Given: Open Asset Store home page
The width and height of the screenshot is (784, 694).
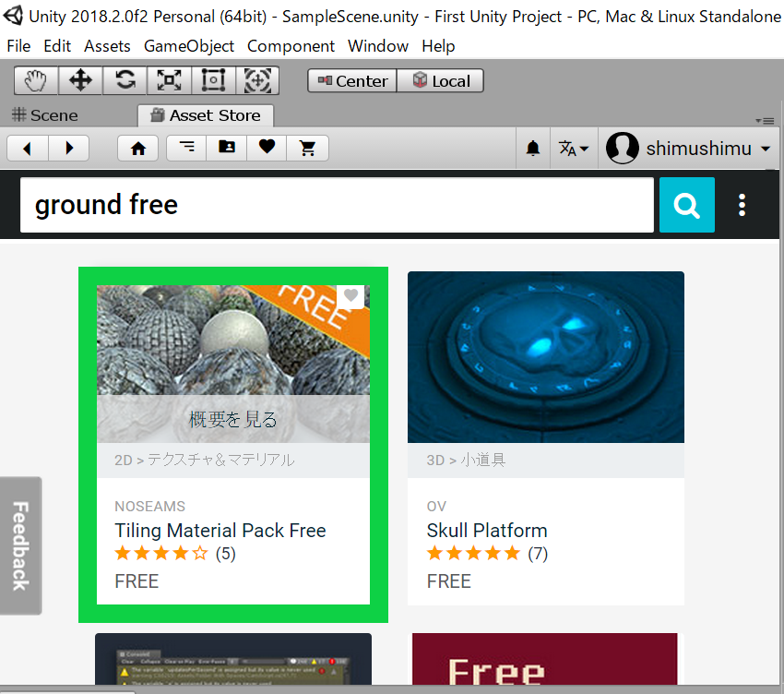Looking at the screenshot, I should click(138, 148).
